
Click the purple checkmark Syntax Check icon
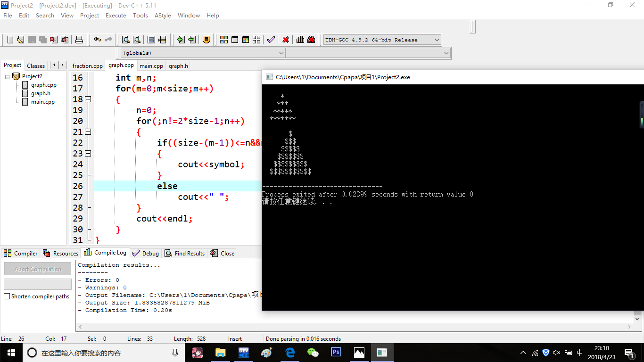(x=271, y=40)
